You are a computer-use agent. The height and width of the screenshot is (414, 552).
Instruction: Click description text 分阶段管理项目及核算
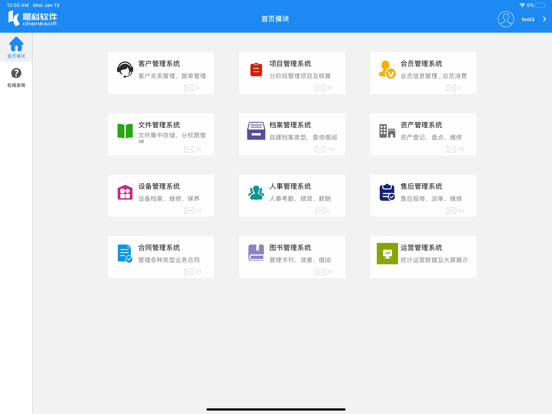point(300,76)
